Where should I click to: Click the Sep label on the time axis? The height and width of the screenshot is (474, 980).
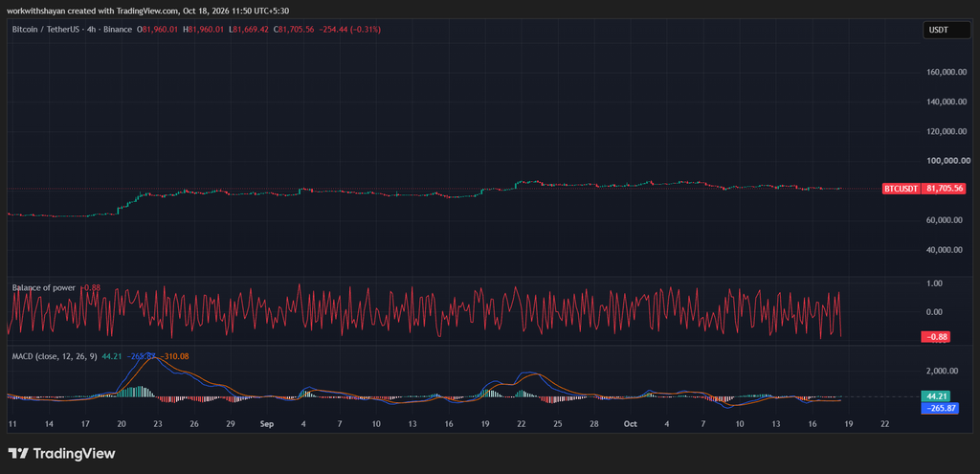267,424
